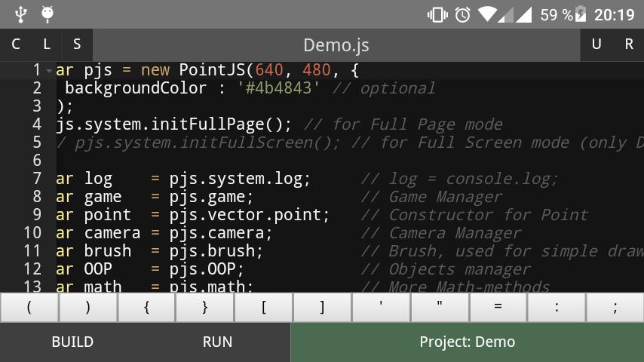The image size is (644, 362).
Task: Tap the battery charging icon
Action: 581,14
